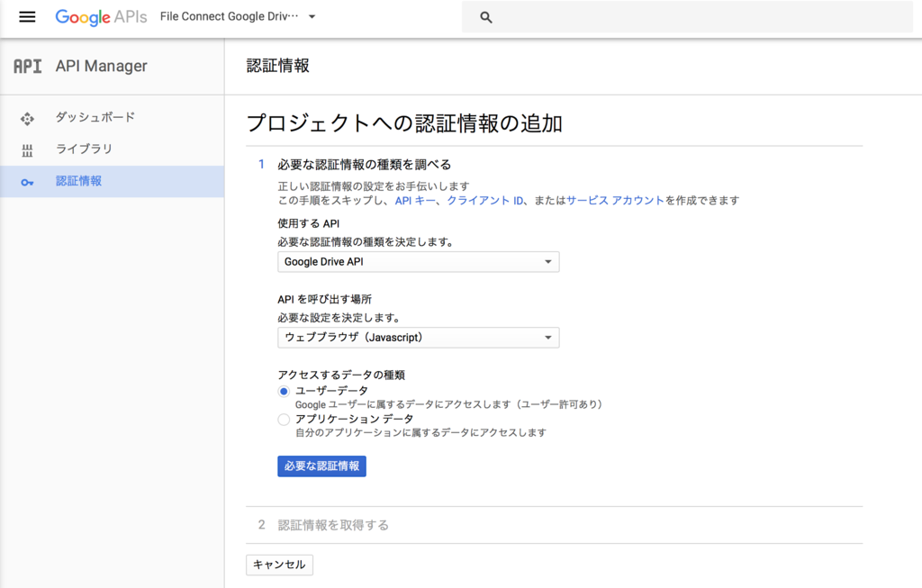
Task: Open the hamburger navigation menu
Action: pos(27,17)
